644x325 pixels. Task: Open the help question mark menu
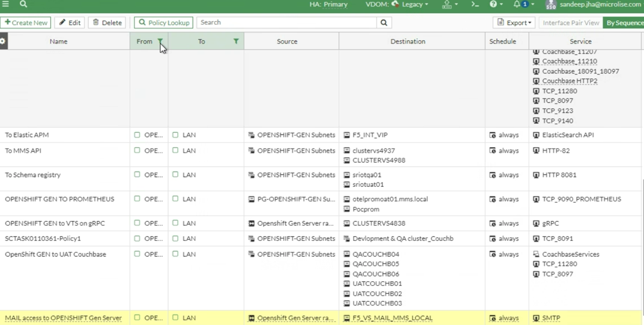click(x=494, y=4)
